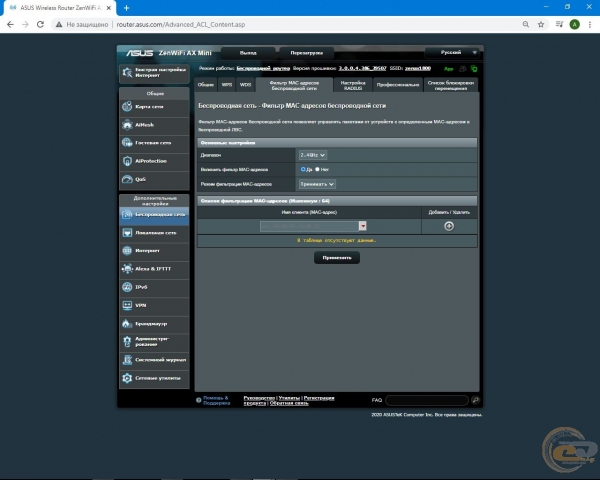Screen dimensions: 600x480
Task: Open Internet (Интернет) globe icon
Action: [x=127, y=251]
